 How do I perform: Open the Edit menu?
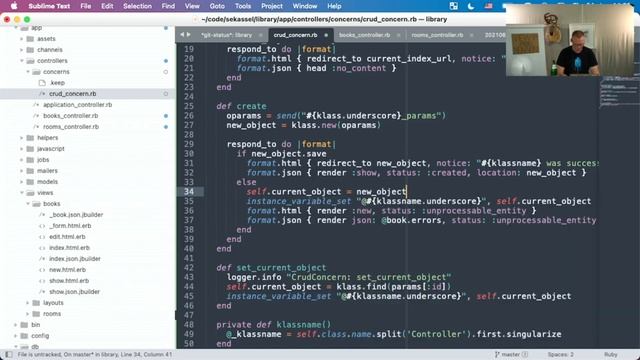(x=107, y=6)
